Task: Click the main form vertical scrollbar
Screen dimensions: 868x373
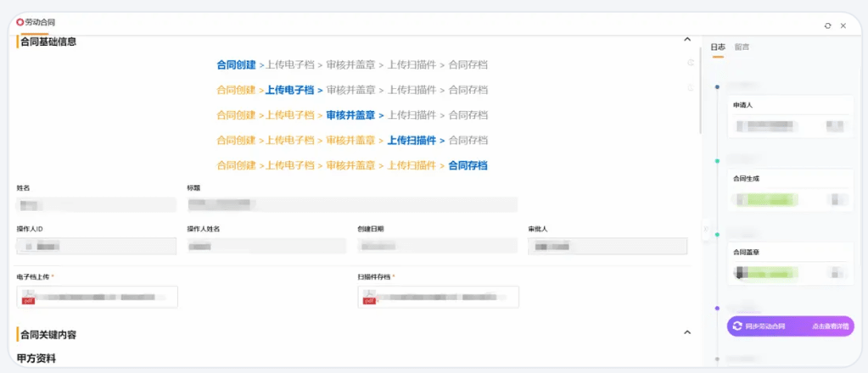Action: (699, 85)
